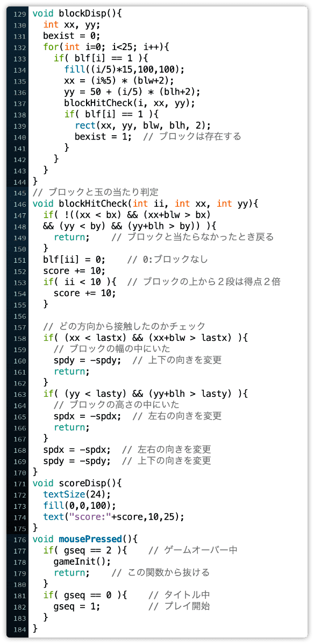Screen dimensions: 314x644
Task: Click comment 'ブロックの幅の中にいた'
Action: 120,349
